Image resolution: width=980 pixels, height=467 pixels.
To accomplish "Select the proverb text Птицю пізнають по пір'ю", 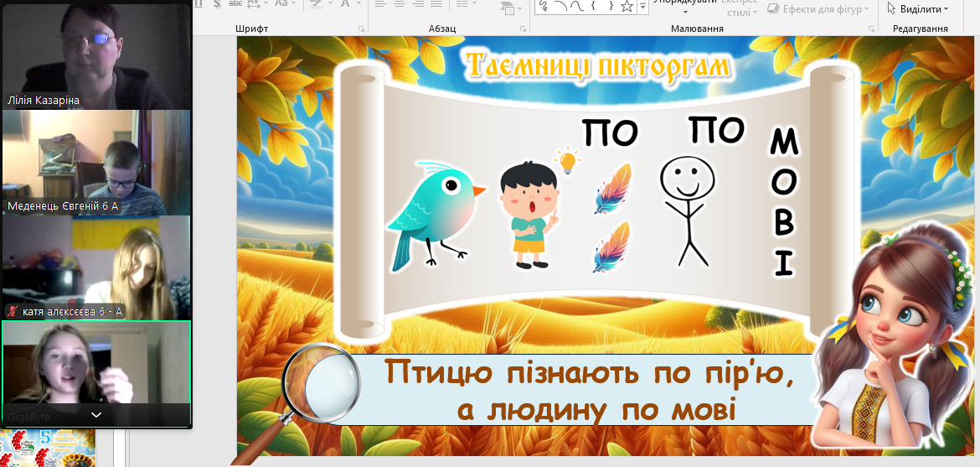I will click(591, 392).
